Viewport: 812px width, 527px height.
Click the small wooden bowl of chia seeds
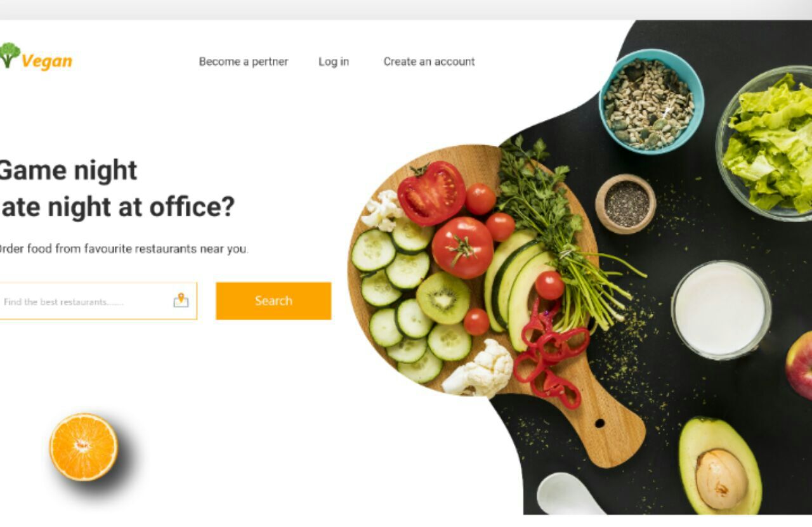[x=625, y=204]
